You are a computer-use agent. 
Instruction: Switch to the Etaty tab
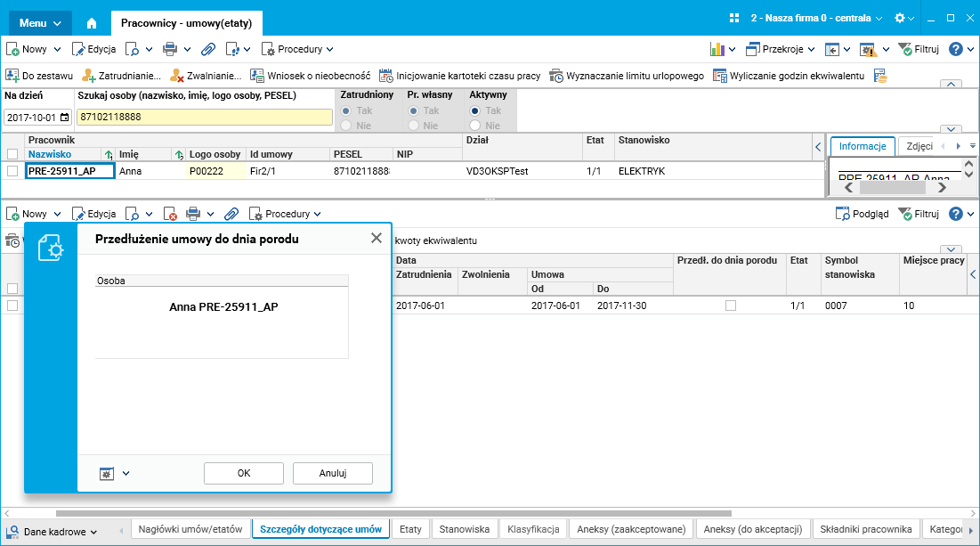coord(410,529)
